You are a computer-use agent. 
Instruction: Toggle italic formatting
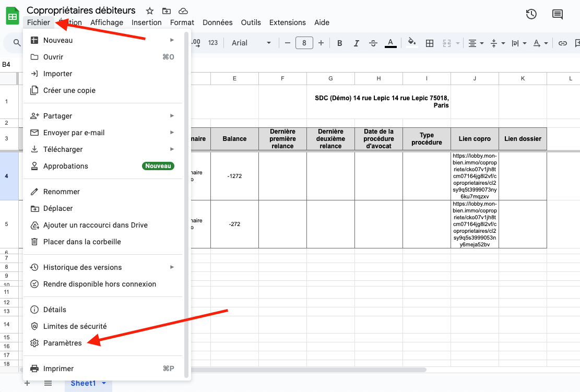356,43
